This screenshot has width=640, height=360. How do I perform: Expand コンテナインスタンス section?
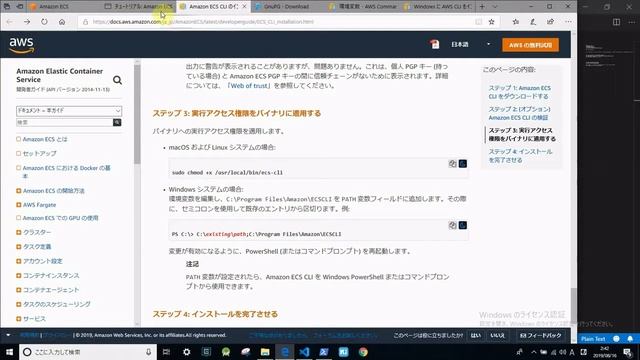[x=18, y=276]
